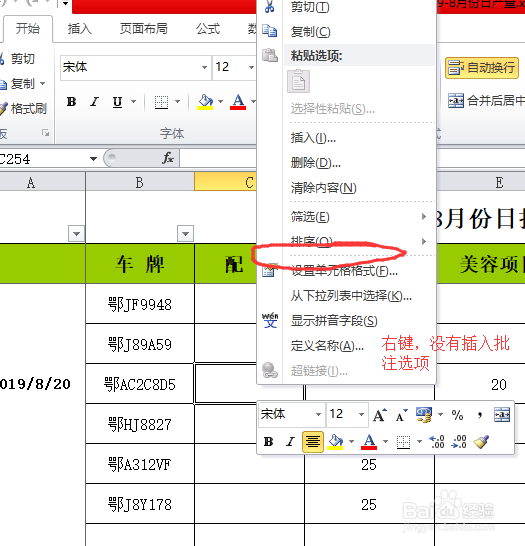Click the Copy icon in context menu
This screenshot has width=525, height=546.
pos(269,31)
